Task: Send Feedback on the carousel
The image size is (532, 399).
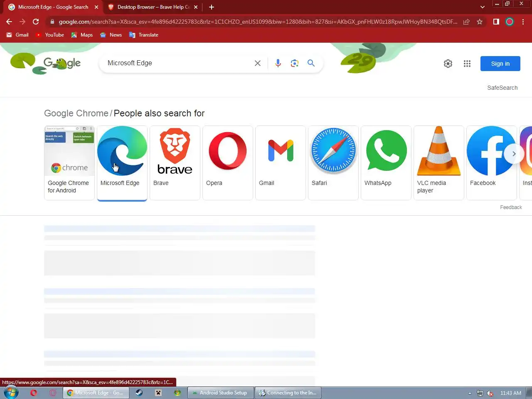Action: (x=511, y=207)
